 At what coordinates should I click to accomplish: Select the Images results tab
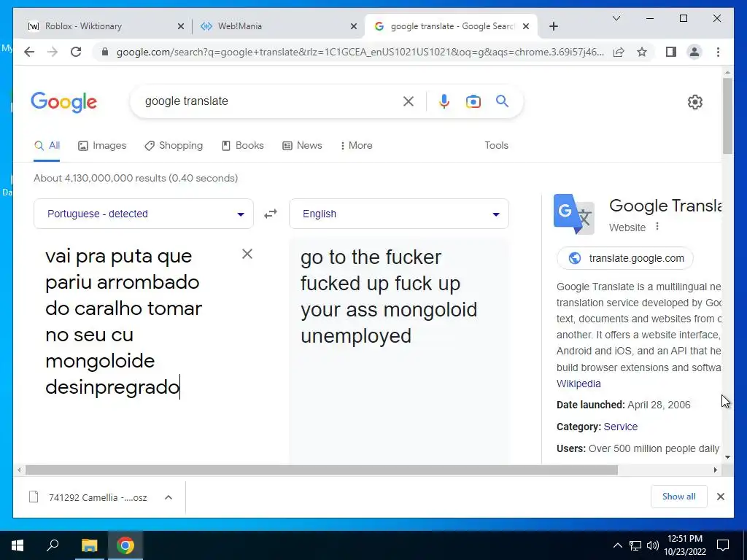(x=102, y=145)
